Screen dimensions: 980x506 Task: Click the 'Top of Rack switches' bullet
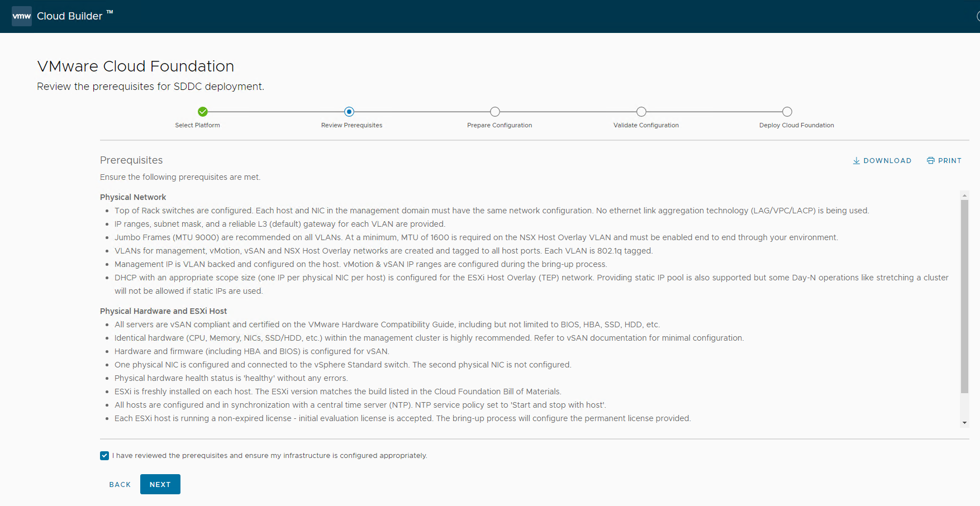tap(492, 211)
